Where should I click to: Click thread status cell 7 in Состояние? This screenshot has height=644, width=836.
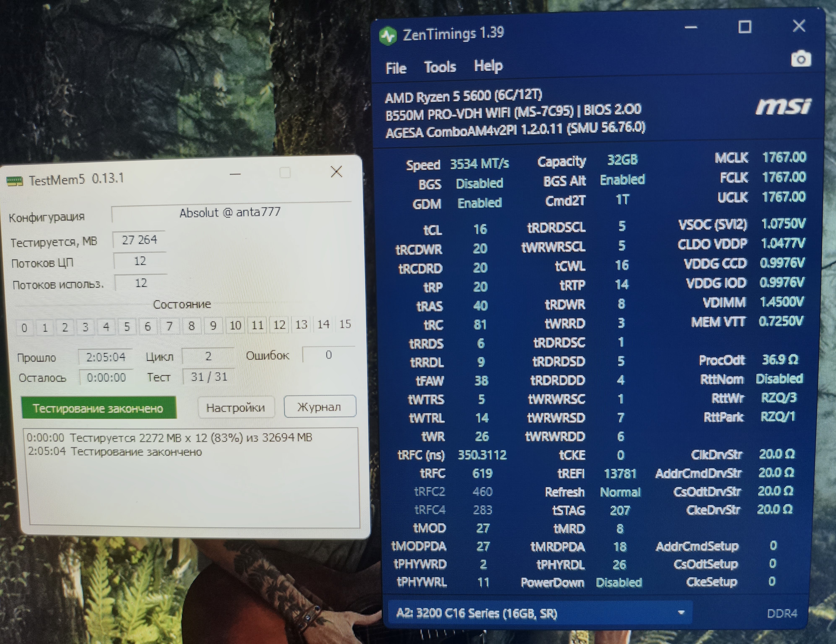(169, 326)
